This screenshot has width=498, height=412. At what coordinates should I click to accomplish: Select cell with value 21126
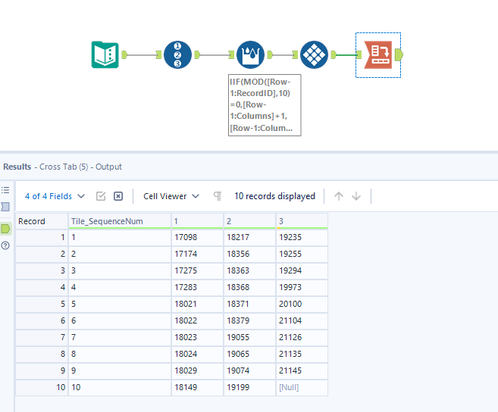pos(302,337)
